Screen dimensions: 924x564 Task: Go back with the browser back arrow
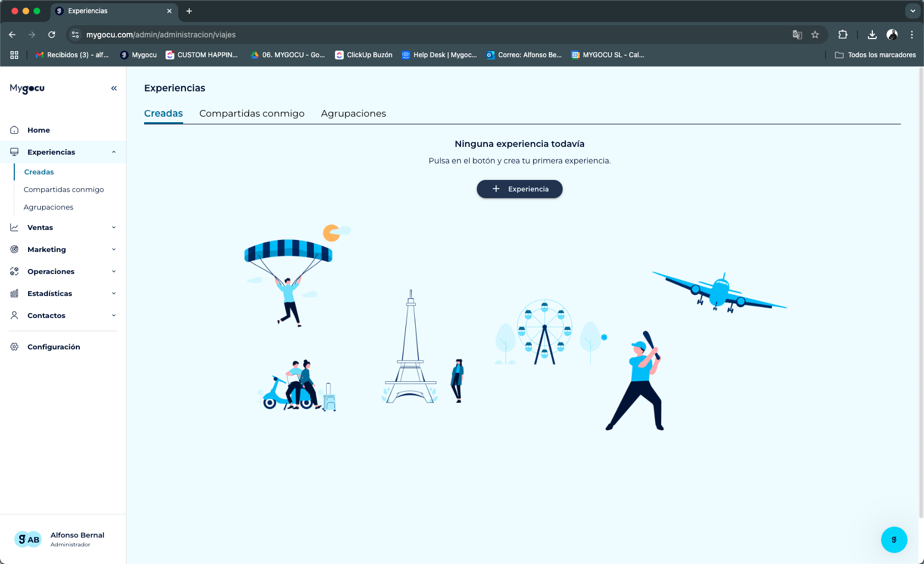(12, 35)
